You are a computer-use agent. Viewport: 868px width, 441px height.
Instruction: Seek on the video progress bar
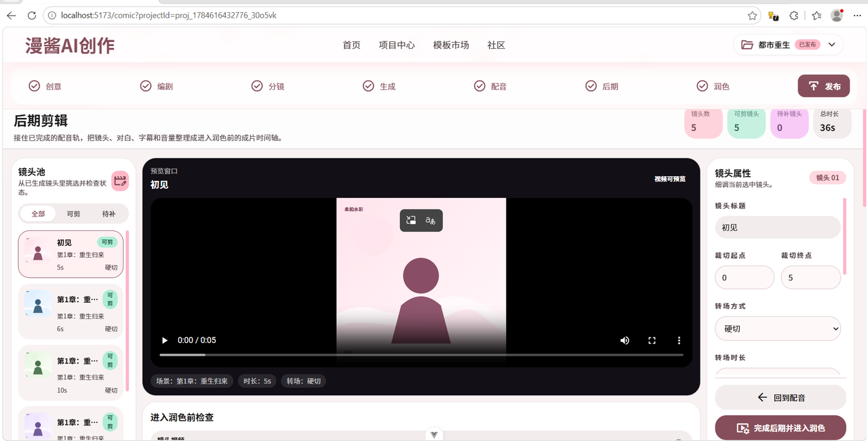pyautogui.click(x=421, y=355)
